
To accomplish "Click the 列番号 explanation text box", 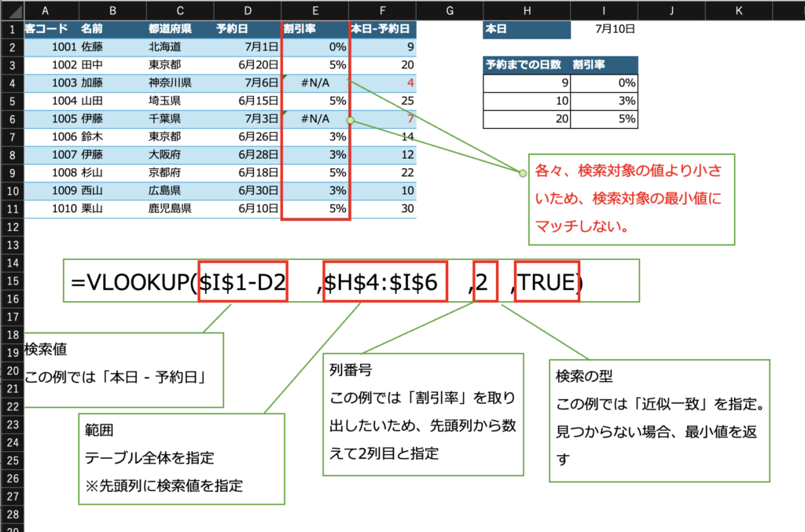I will pos(423,414).
